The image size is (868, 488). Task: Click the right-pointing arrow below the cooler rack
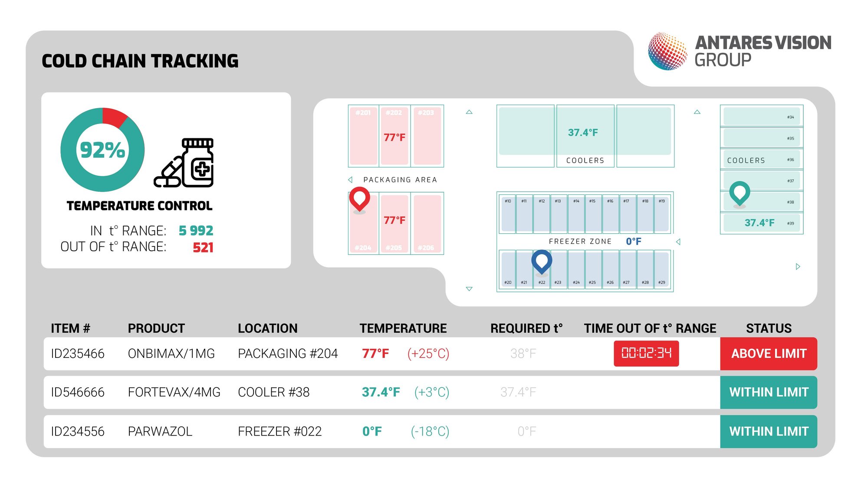click(x=798, y=267)
